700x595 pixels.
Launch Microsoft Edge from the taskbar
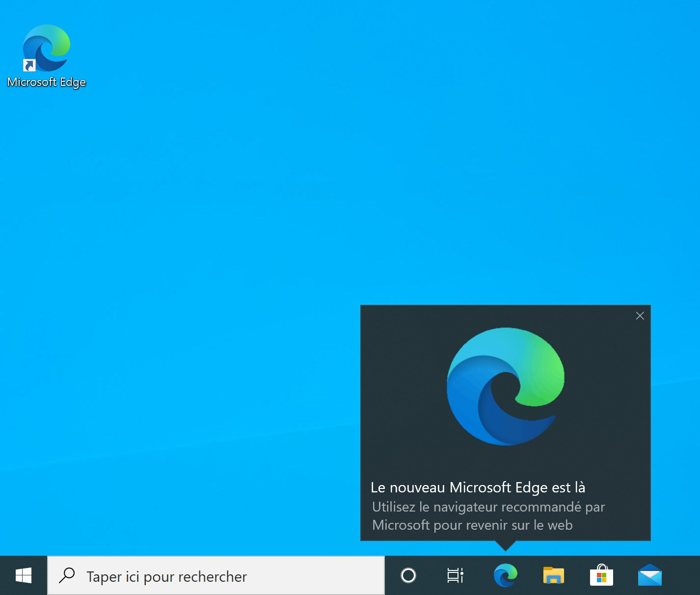point(505,575)
